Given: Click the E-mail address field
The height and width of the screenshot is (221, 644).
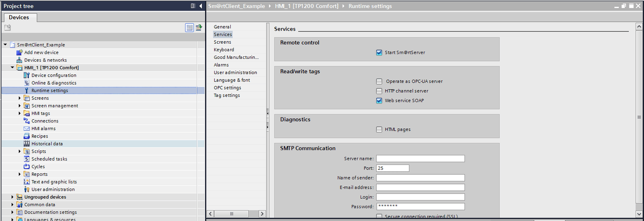Looking at the screenshot, I should [x=420, y=188].
